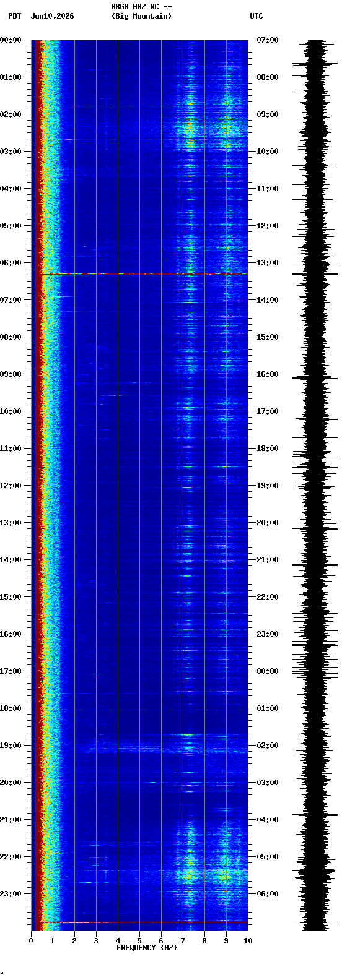342x980 pixels.
Task: Click the 4 Hz frequency axis tick label
Action: pos(118,941)
